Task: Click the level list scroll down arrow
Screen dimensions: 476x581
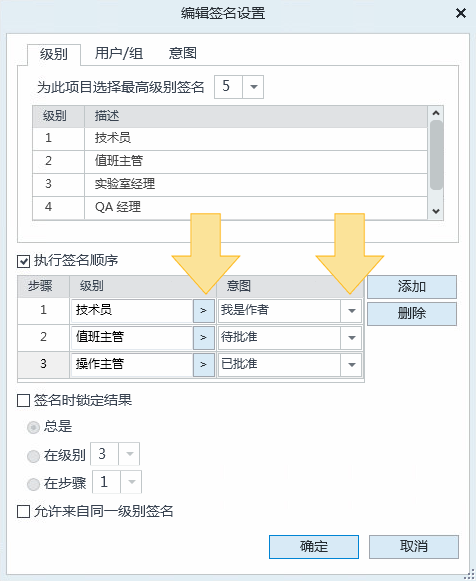Action: point(436,211)
